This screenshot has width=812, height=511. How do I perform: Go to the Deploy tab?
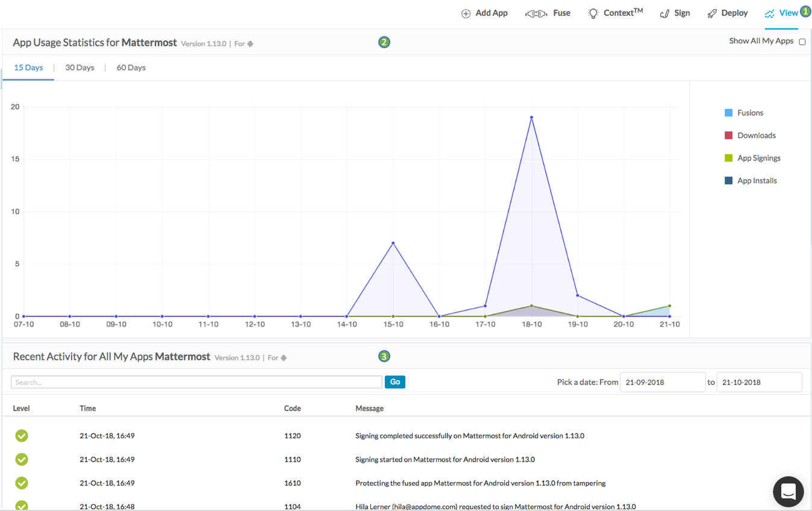pyautogui.click(x=727, y=13)
